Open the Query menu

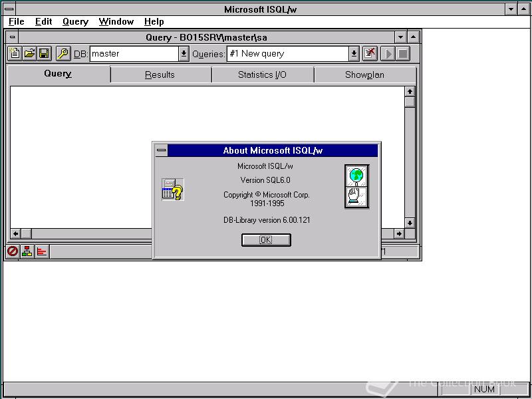click(75, 22)
